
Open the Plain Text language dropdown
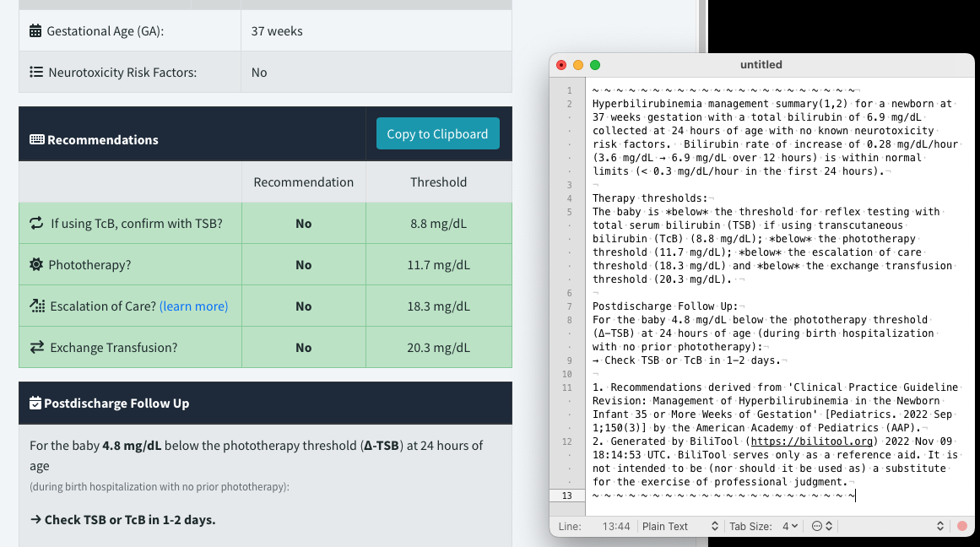[x=680, y=526]
